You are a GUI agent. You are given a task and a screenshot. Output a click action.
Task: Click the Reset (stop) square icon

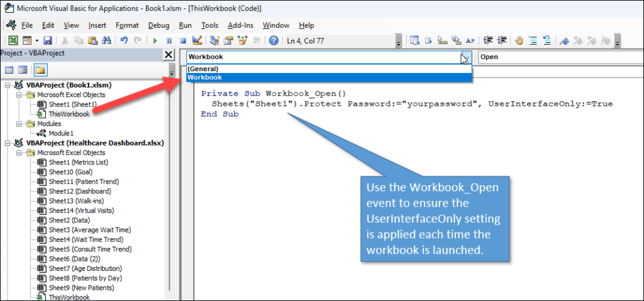(183, 41)
